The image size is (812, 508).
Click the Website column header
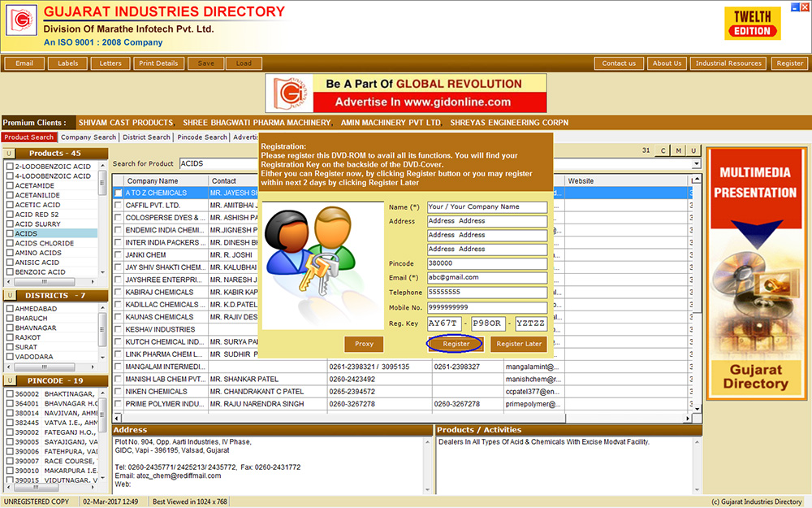point(627,181)
